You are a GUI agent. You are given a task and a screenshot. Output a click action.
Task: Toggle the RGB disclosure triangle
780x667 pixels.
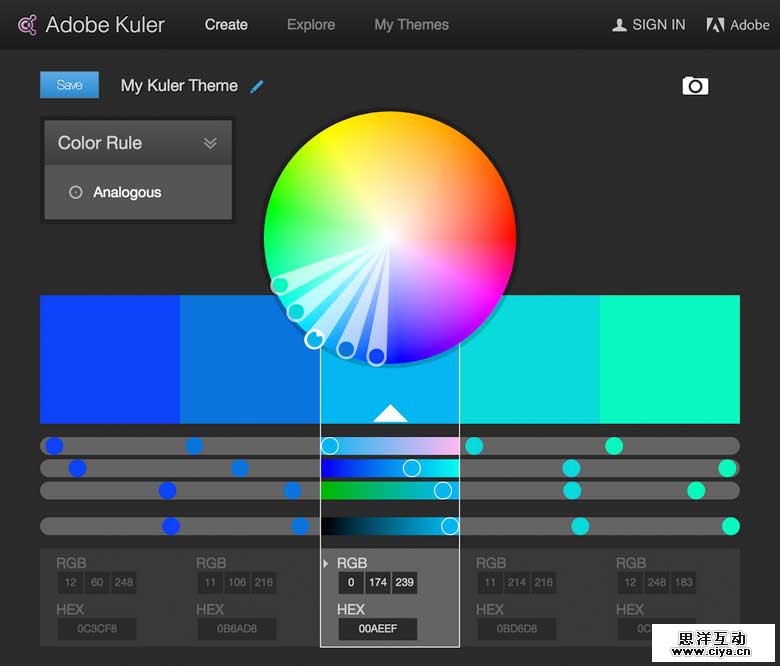click(326, 564)
